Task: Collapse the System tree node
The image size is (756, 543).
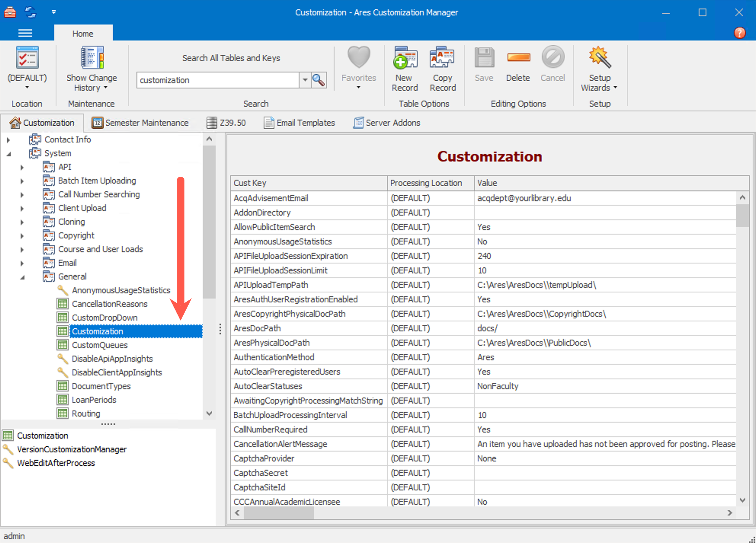Action: (9, 153)
